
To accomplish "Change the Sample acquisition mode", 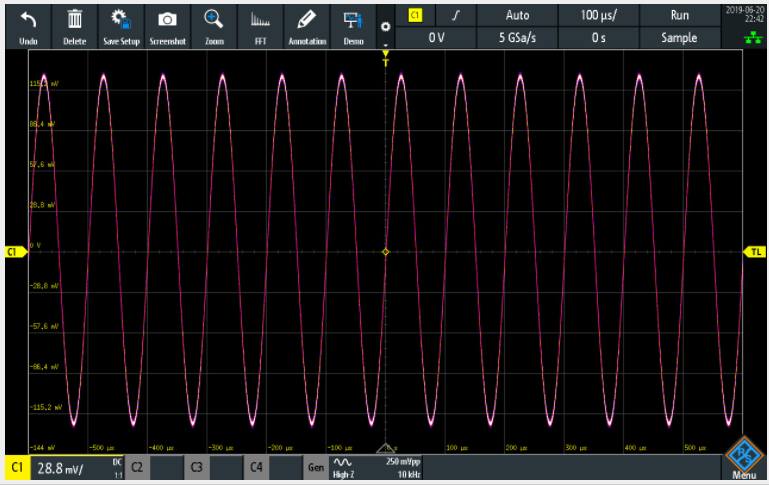I will [679, 38].
